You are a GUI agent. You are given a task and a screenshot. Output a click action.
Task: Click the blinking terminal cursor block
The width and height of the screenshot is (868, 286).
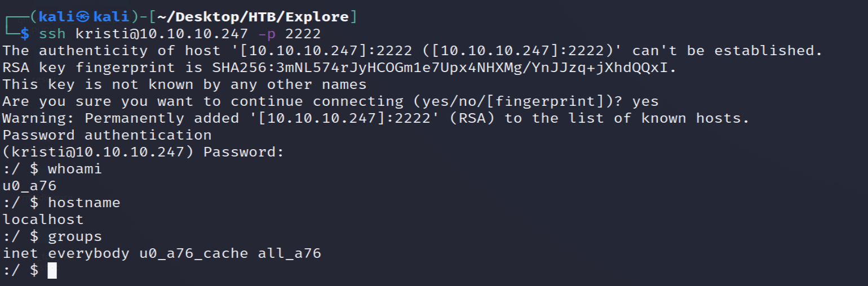52,270
